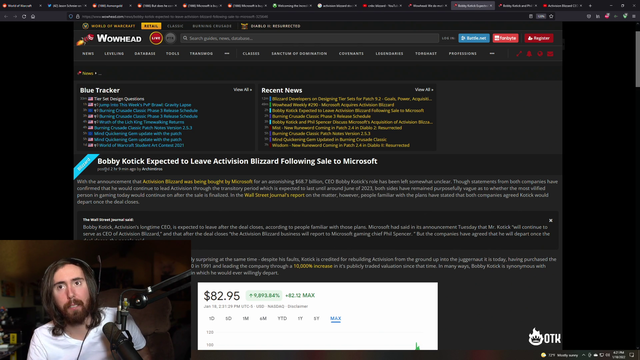Open SANCTUM OF DOMINATION menu

(299, 53)
